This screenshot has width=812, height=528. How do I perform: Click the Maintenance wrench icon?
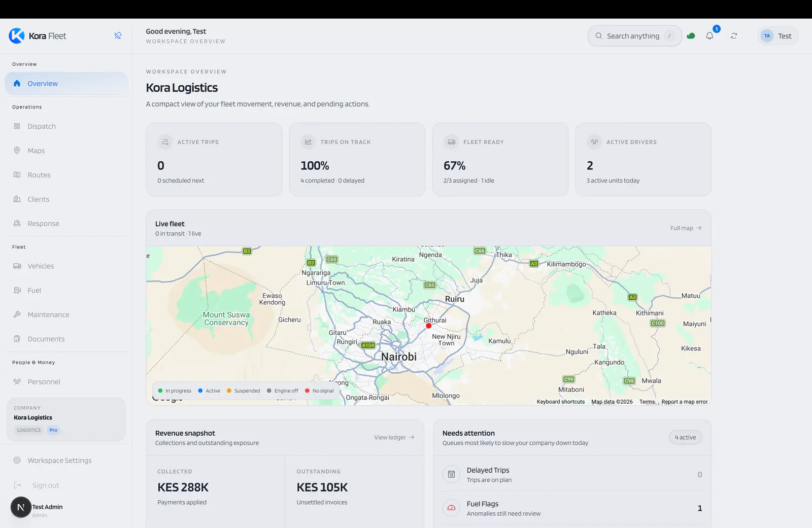[17, 314]
